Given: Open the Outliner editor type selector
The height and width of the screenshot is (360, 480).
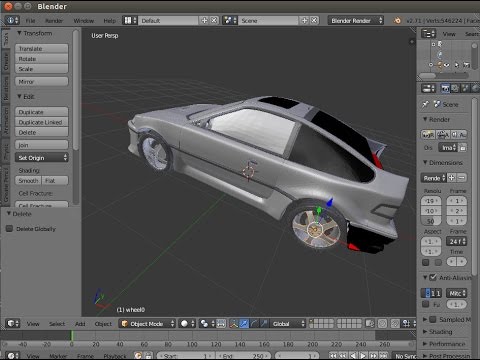Looking at the screenshot, I should pos(428,34).
